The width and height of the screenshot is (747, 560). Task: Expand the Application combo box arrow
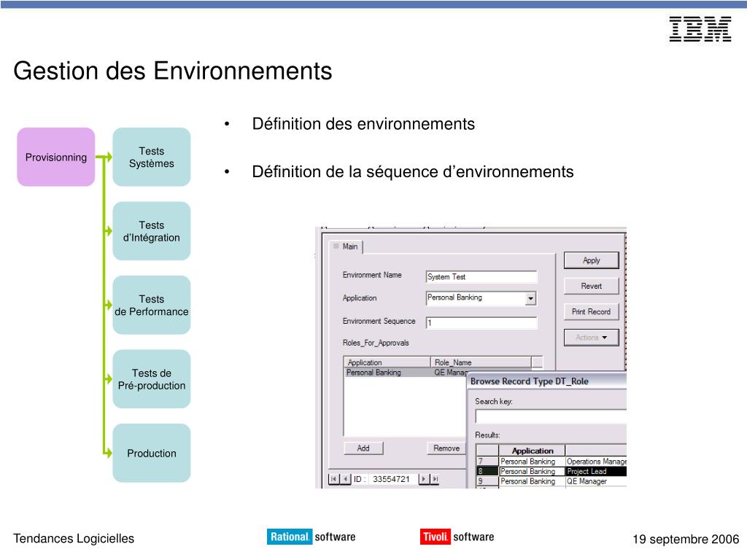[531, 298]
